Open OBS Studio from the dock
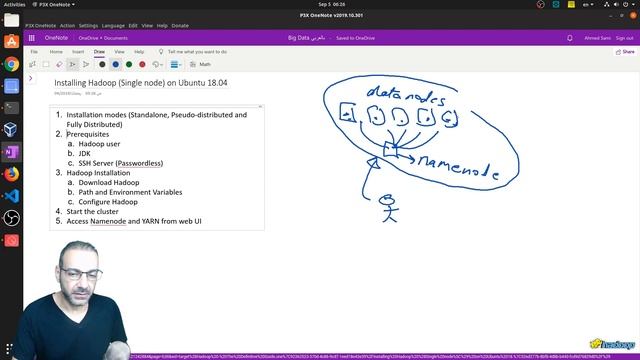The height and width of the screenshot is (360, 640). (x=11, y=218)
